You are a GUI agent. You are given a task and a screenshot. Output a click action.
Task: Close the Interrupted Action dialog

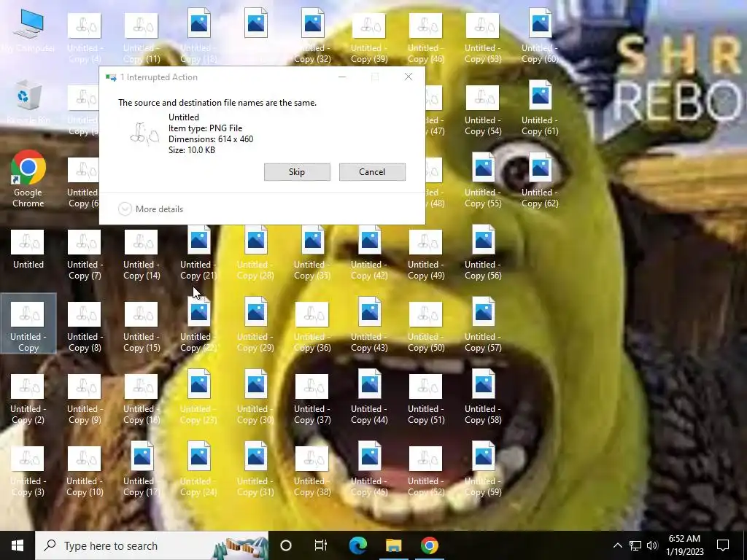tap(409, 77)
